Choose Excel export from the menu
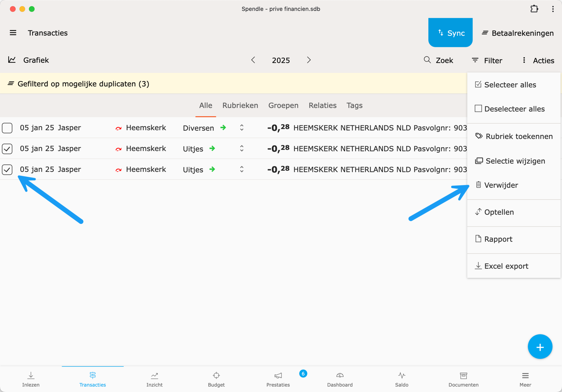Image resolution: width=562 pixels, height=392 pixels. [513, 266]
